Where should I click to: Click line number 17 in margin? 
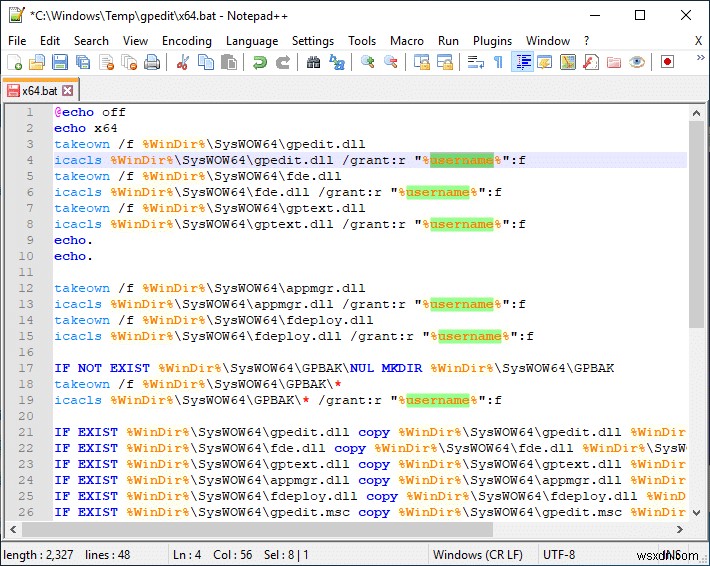(26, 368)
